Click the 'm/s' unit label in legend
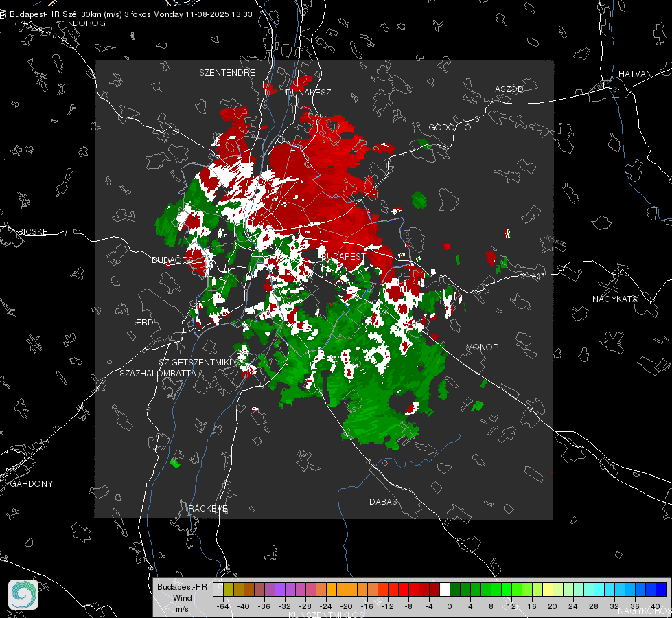The width and height of the screenshot is (672, 618). 182,608
